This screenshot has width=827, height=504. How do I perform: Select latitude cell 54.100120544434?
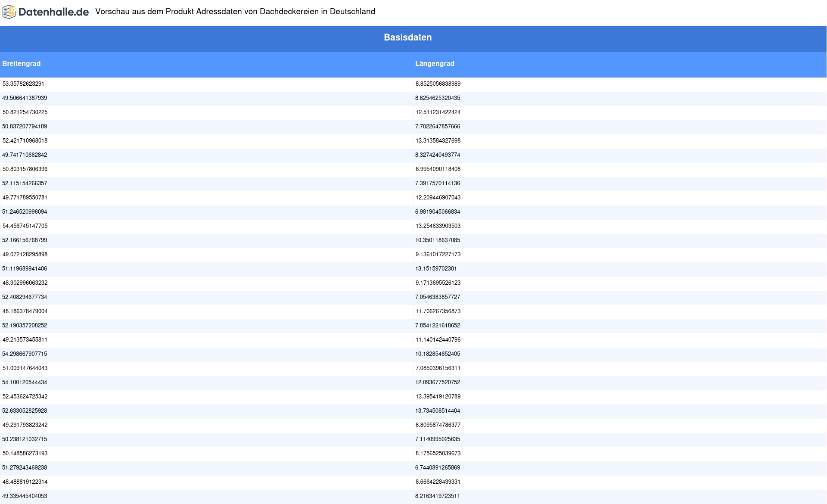[25, 383]
